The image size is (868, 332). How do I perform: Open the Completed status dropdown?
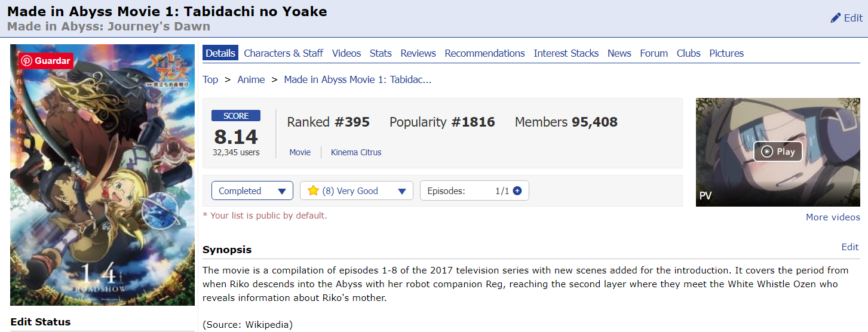(252, 191)
